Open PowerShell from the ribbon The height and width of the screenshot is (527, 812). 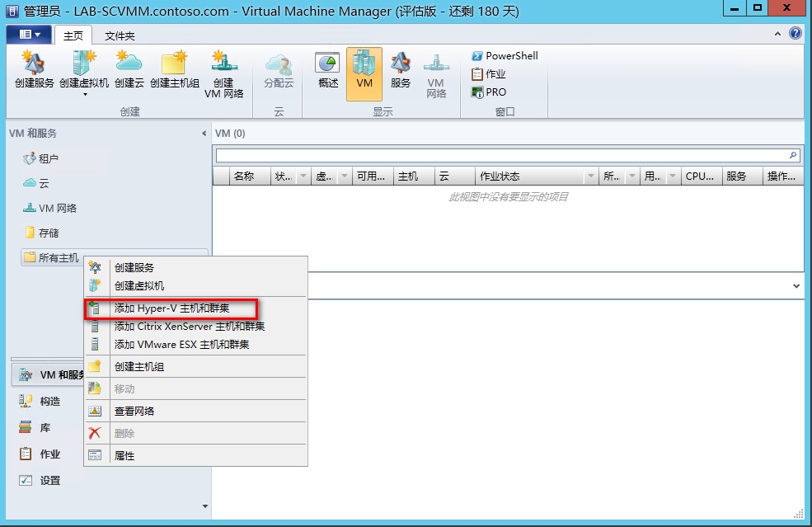(x=505, y=55)
